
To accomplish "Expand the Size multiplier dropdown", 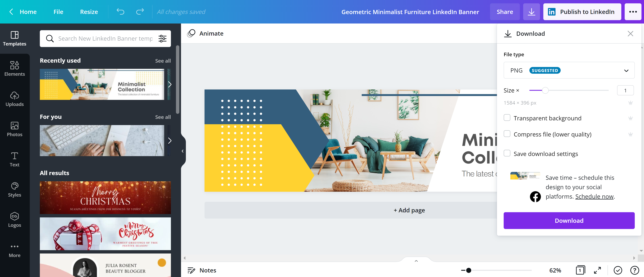I will (626, 90).
